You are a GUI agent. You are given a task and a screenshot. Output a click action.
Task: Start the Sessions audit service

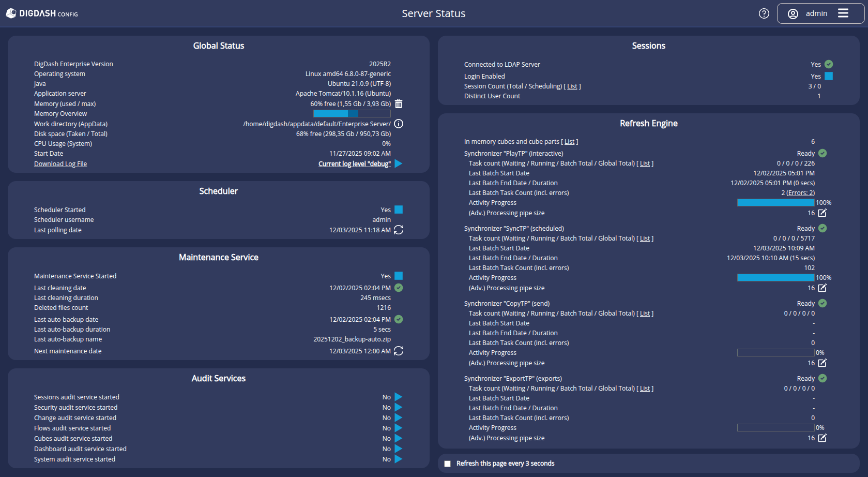[x=398, y=397]
